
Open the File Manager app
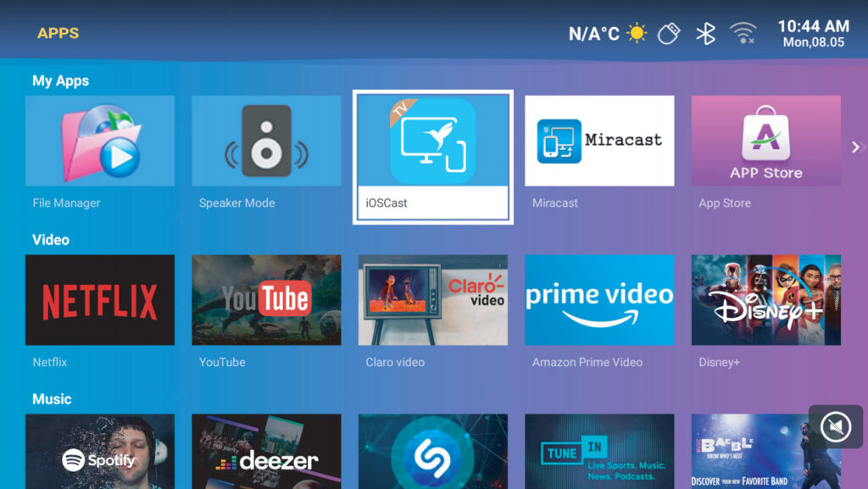[100, 141]
